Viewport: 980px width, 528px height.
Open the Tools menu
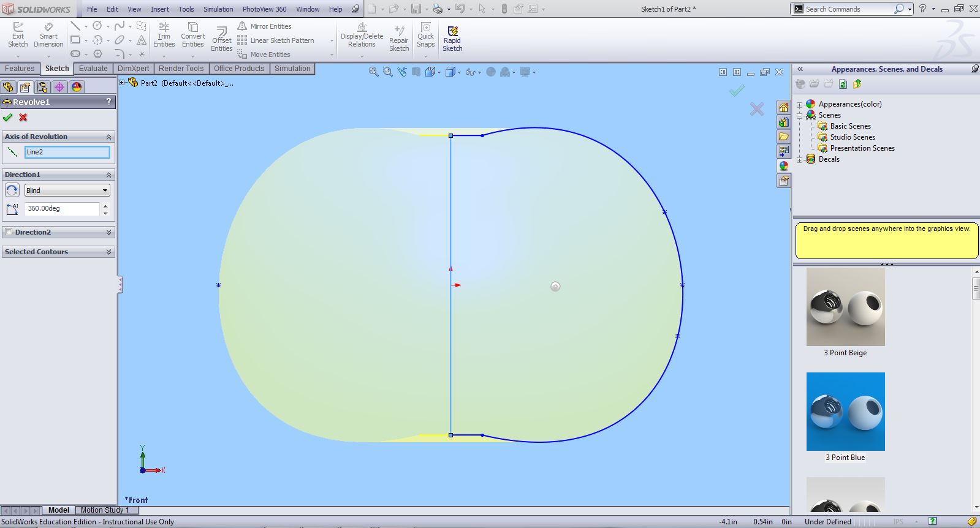click(x=186, y=9)
